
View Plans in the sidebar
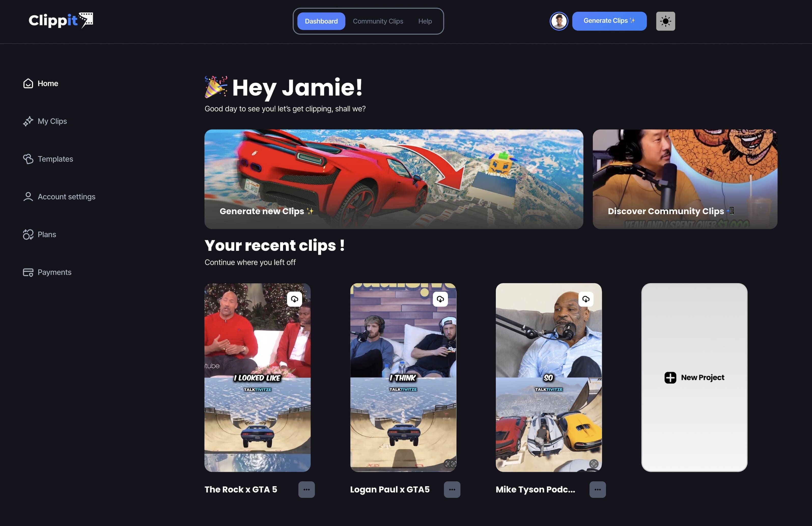point(47,234)
